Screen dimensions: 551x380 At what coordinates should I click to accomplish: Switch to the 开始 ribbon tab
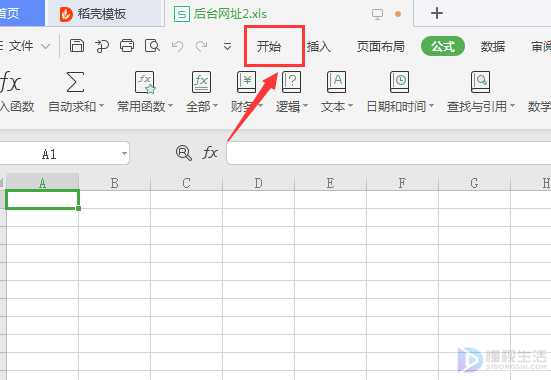coord(269,46)
